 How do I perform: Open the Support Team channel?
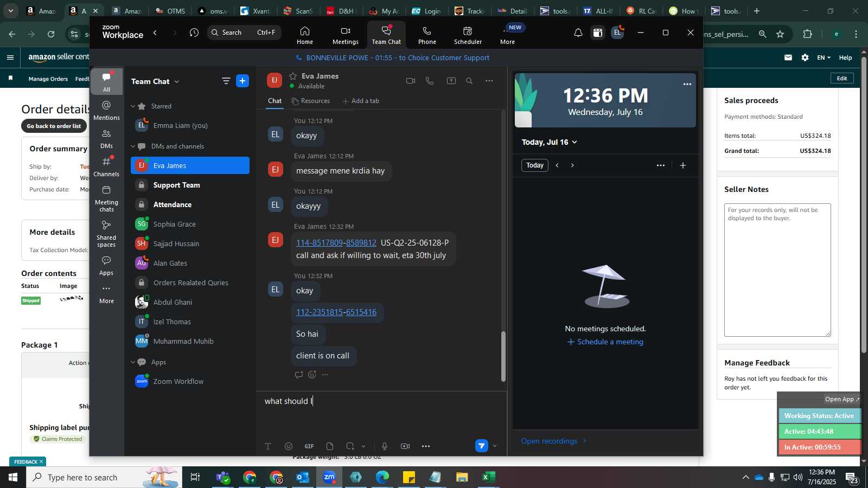coord(190,185)
